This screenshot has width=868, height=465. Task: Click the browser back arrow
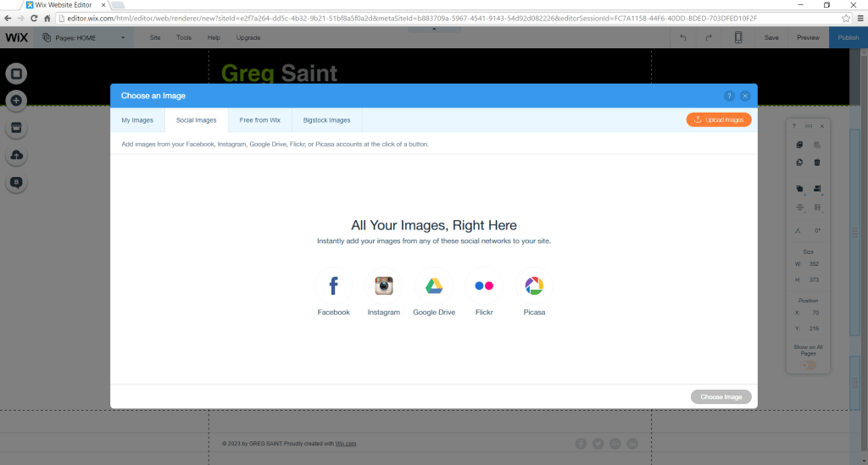(8, 19)
